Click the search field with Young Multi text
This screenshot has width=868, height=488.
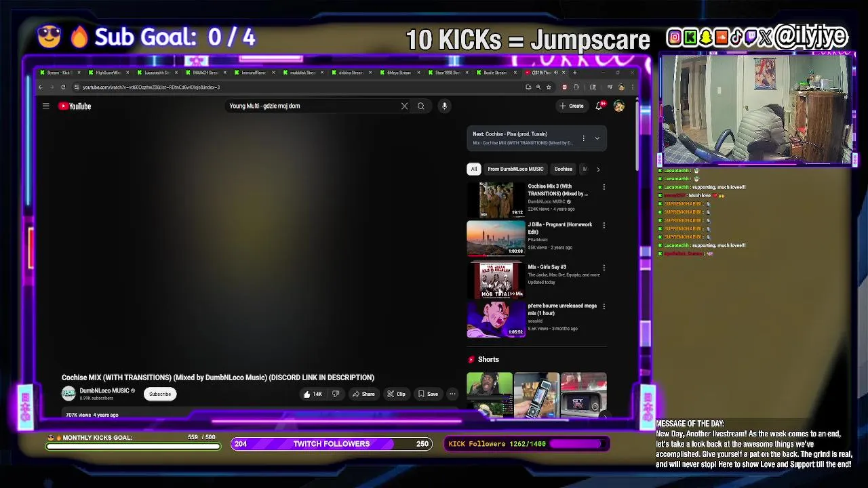pyautogui.click(x=312, y=106)
